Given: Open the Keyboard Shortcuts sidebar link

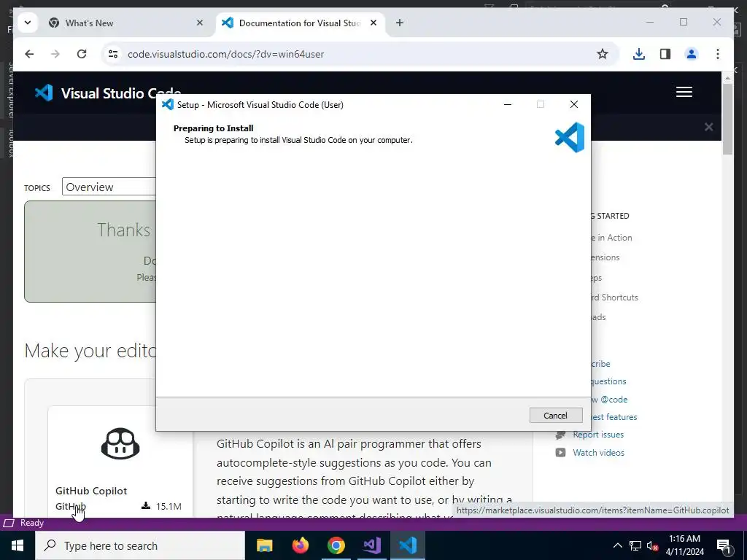Looking at the screenshot, I should tap(614, 297).
